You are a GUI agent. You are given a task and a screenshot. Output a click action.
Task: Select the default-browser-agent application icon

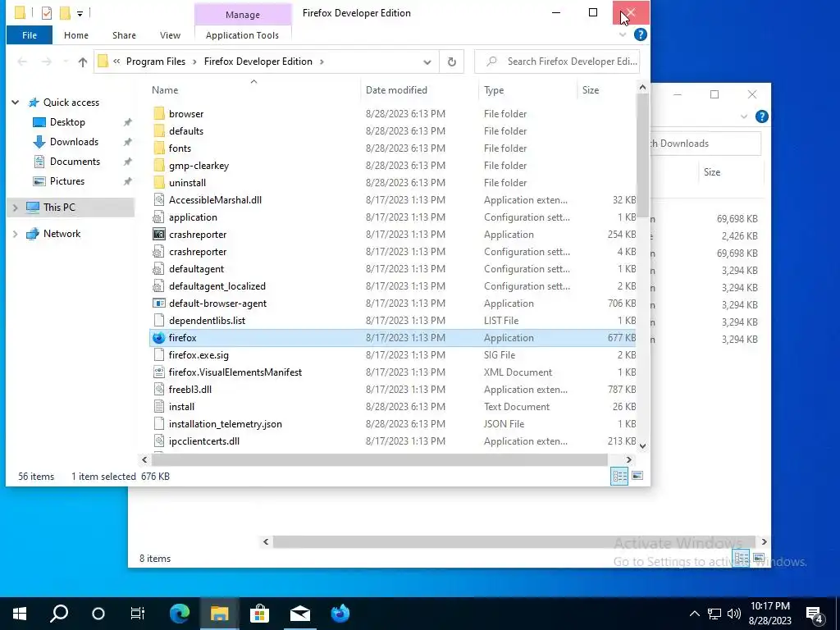pyautogui.click(x=158, y=304)
